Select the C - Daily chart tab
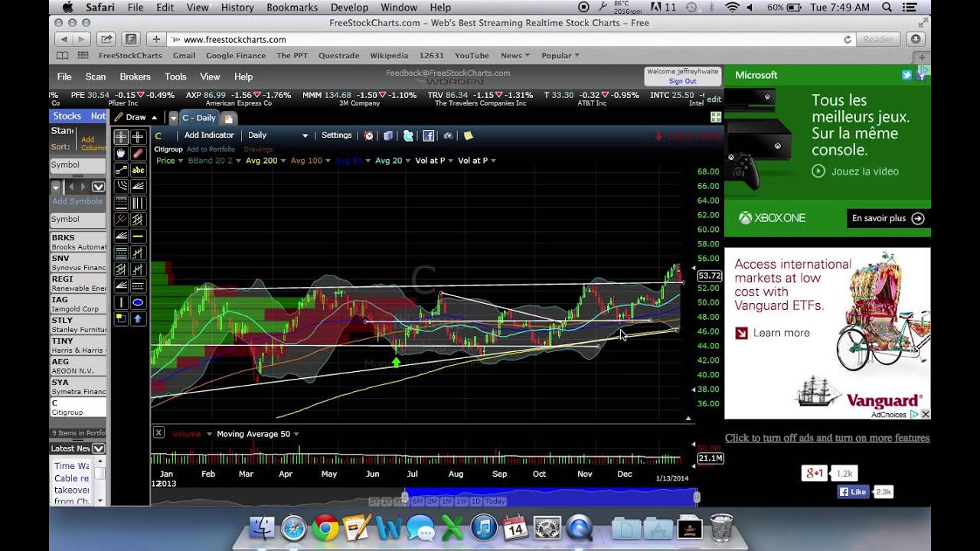The image size is (980, 551). pos(199,118)
